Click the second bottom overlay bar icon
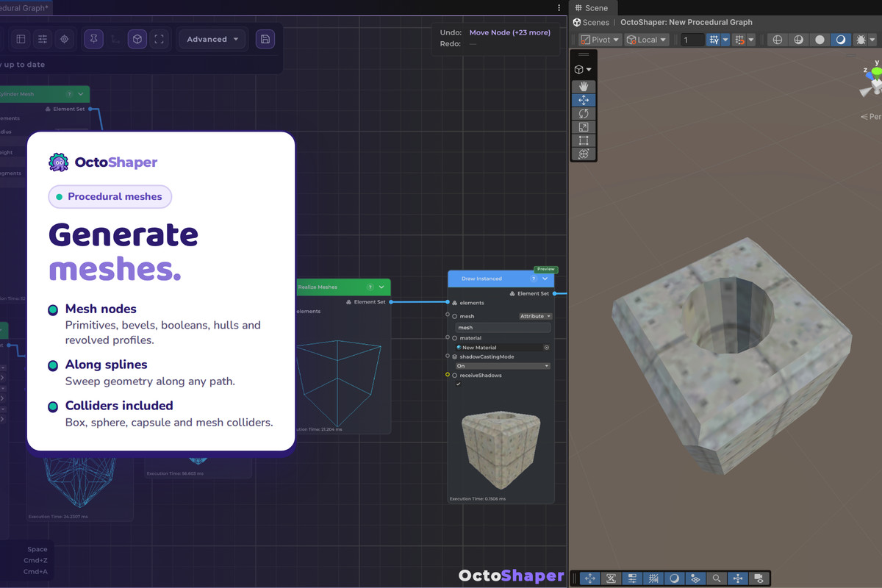Viewport: 882px width, 588px height. pos(611,578)
